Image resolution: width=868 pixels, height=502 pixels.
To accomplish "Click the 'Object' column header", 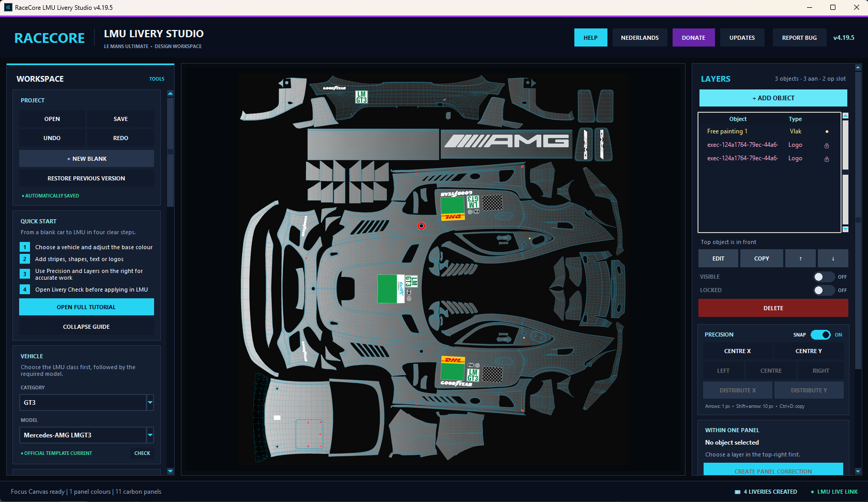I will (738, 119).
